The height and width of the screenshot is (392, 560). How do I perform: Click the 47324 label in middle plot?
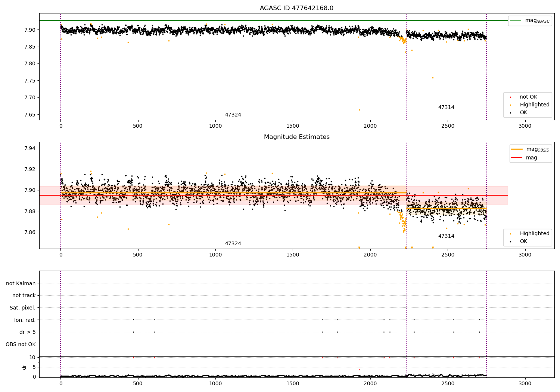233,244
